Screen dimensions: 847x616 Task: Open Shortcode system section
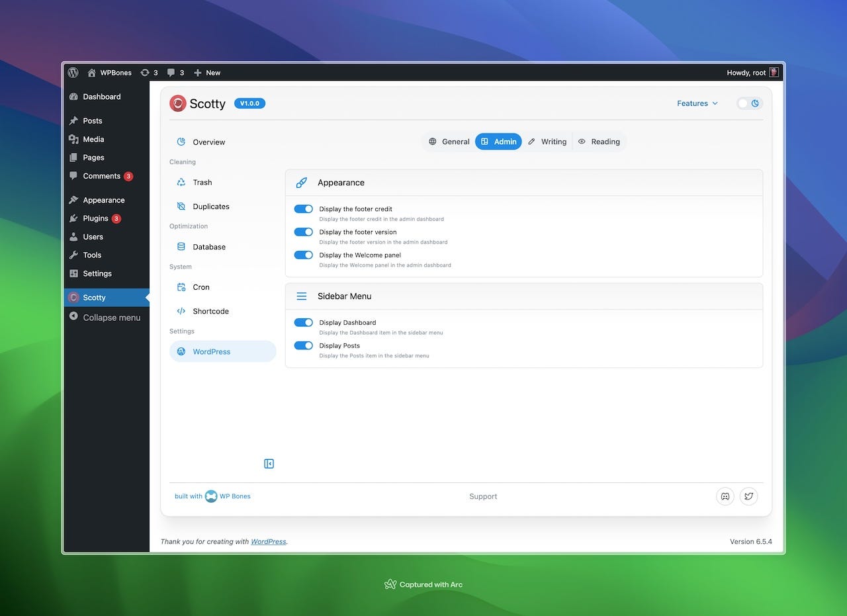click(222, 311)
